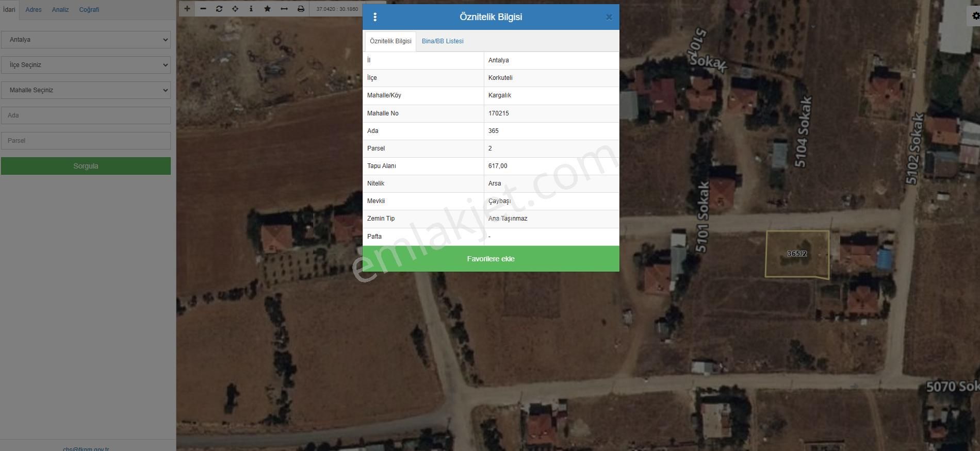Click the 5101 Sokak street label
The width and height of the screenshot is (980, 451).
[x=703, y=216]
